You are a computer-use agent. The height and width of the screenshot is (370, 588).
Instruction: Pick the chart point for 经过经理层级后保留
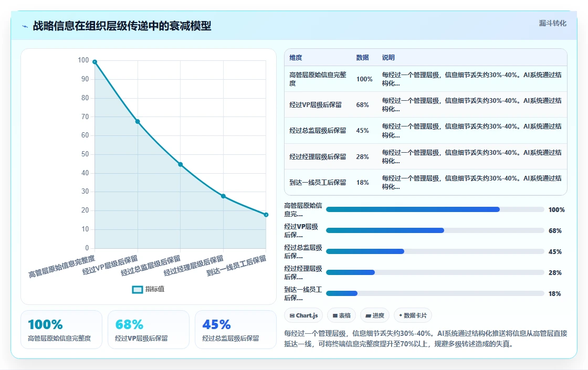point(223,196)
